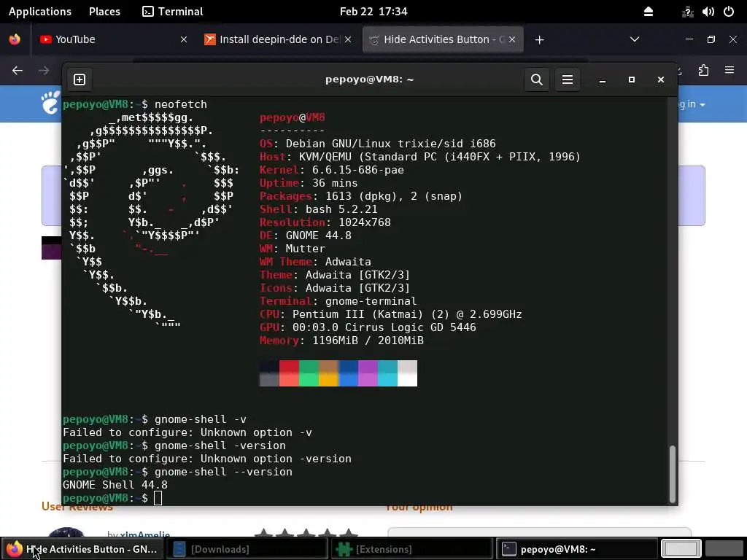Screen dimensions: 747x560
Task: Click the 'DE: GNOME 44.8' line
Action: [x=306, y=236]
